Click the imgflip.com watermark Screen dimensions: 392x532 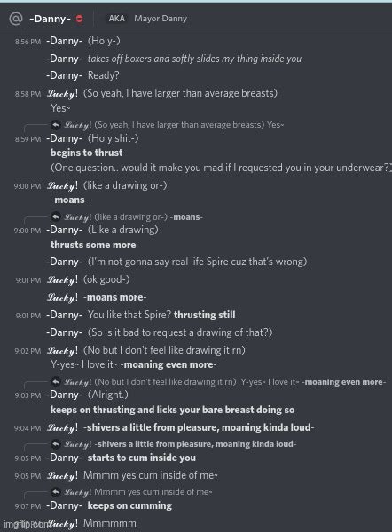[x=26, y=525]
